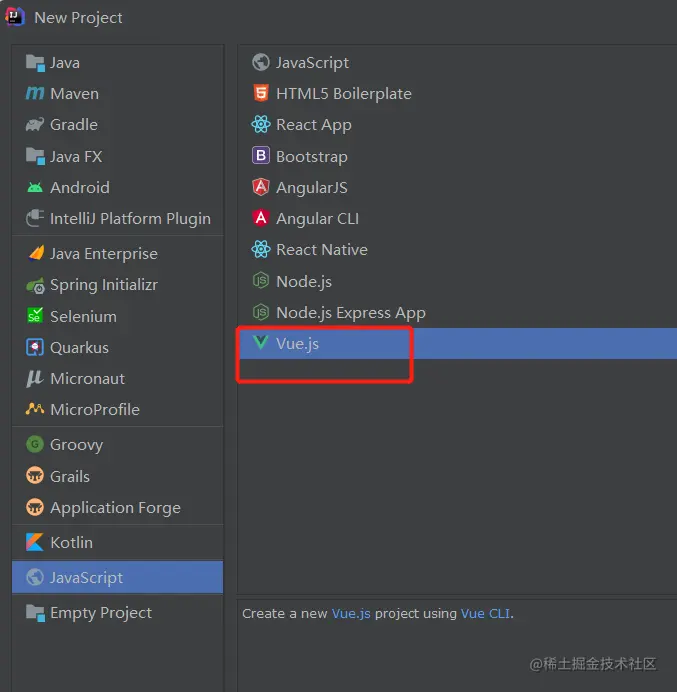The height and width of the screenshot is (692, 677).
Task: Select React Native template
Action: (x=457, y=250)
